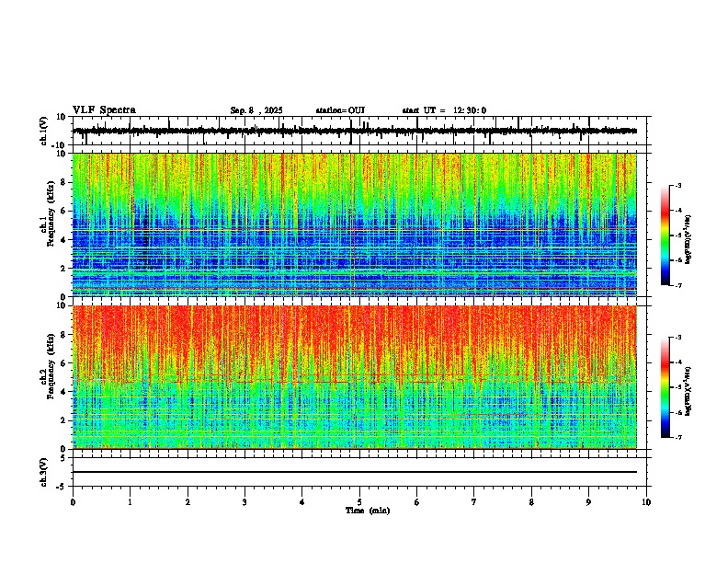Click the ch.2 colorbar log(PSD) label
Viewport: 728px width, 563px height.
click(x=688, y=391)
